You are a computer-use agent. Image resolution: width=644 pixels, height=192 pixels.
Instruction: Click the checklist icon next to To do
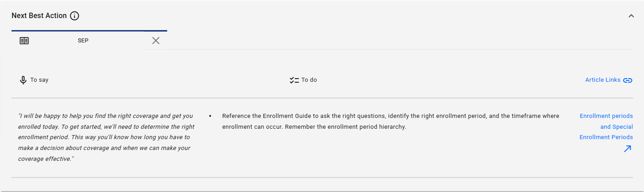tap(294, 80)
